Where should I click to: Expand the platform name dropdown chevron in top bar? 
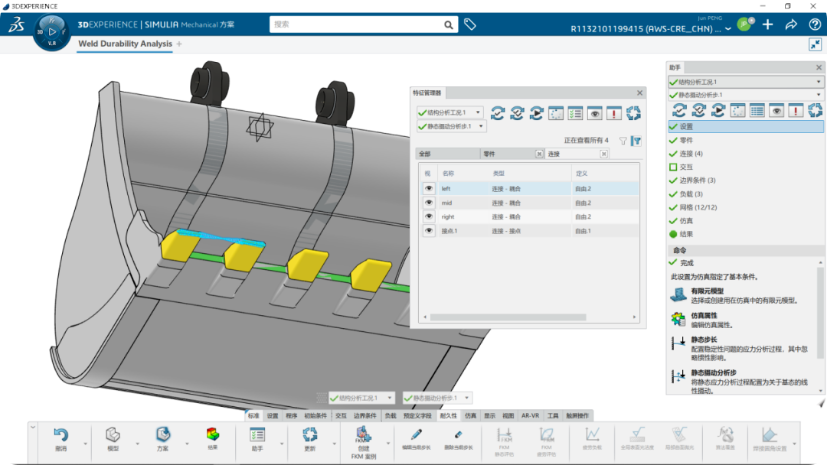(x=728, y=29)
